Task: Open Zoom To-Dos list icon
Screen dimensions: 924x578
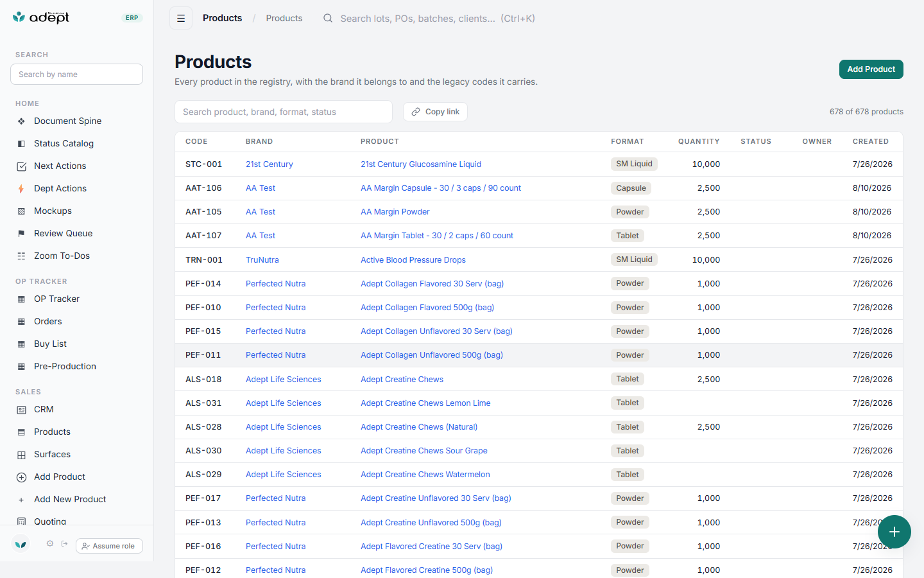Action: click(x=21, y=256)
